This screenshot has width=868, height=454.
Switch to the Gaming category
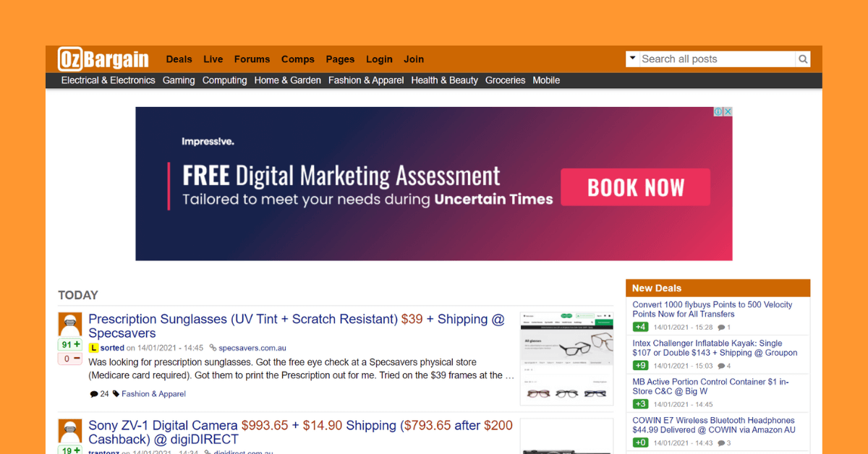click(x=178, y=80)
